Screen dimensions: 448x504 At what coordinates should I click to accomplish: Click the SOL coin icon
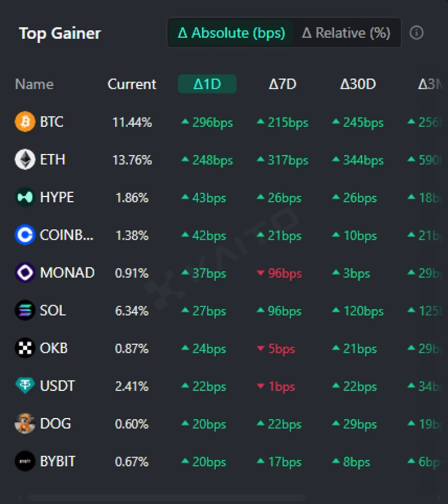click(x=25, y=311)
